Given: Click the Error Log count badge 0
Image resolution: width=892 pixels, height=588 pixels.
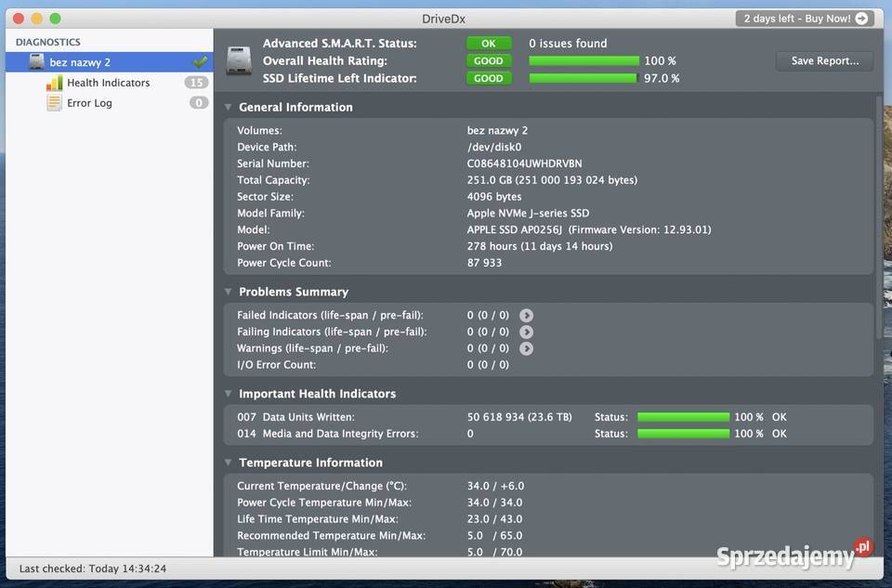Looking at the screenshot, I should (x=199, y=103).
